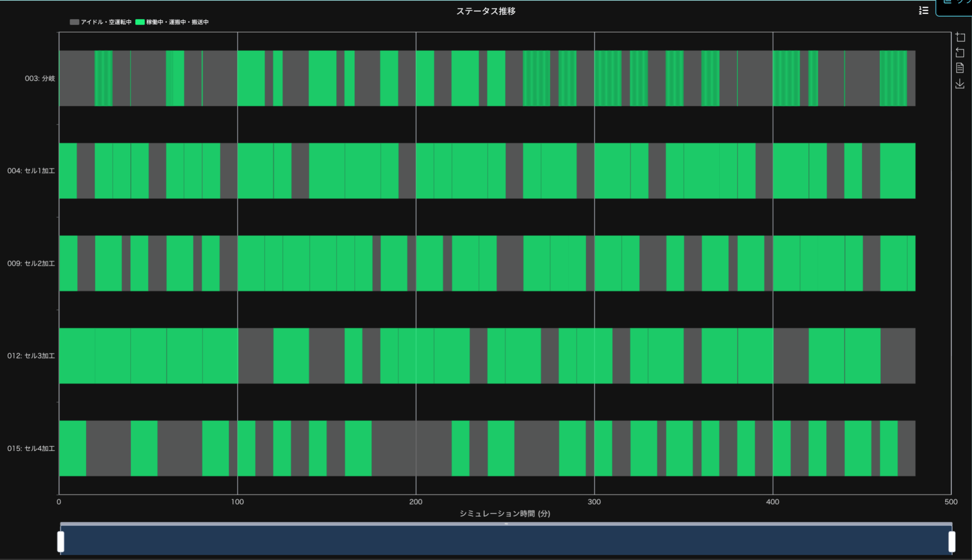
Task: Click the ステータス推移 chart title
Action: (x=486, y=11)
